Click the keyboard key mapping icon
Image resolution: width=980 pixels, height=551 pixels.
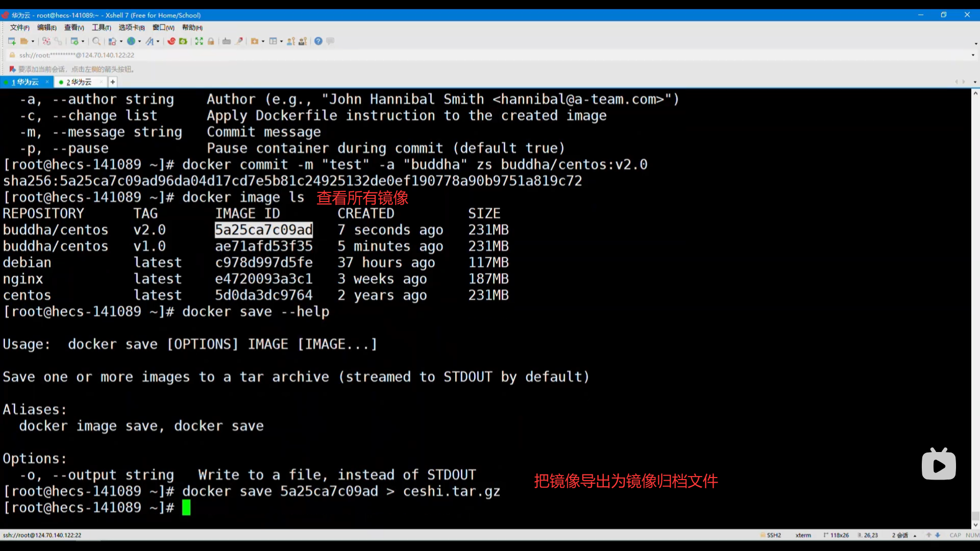[227, 41]
